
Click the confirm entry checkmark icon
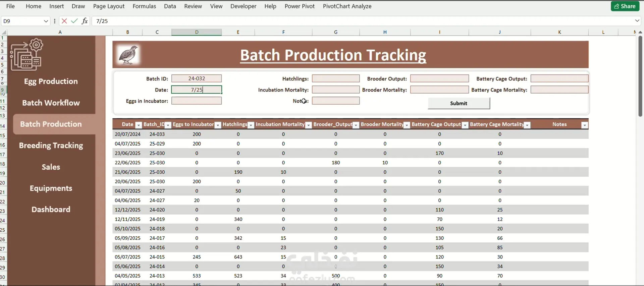pyautogui.click(x=74, y=21)
